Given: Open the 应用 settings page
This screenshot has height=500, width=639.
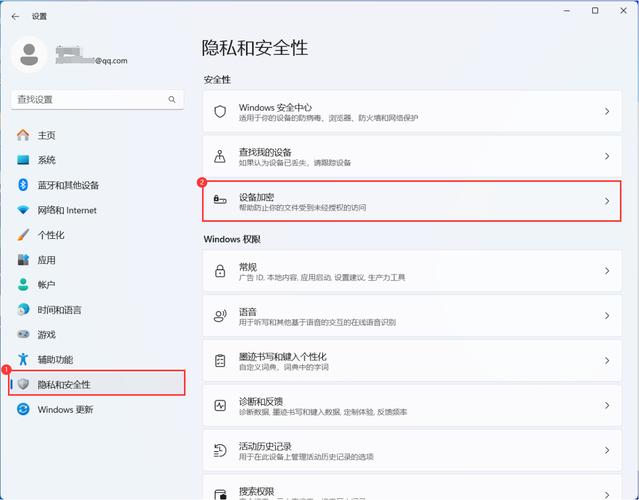Looking at the screenshot, I should pyautogui.click(x=97, y=260).
